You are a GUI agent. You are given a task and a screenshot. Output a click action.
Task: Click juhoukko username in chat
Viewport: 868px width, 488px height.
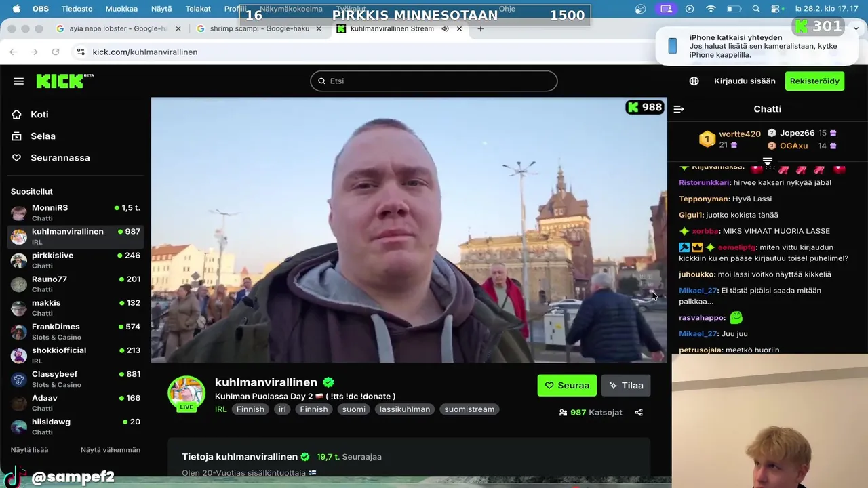point(697,274)
